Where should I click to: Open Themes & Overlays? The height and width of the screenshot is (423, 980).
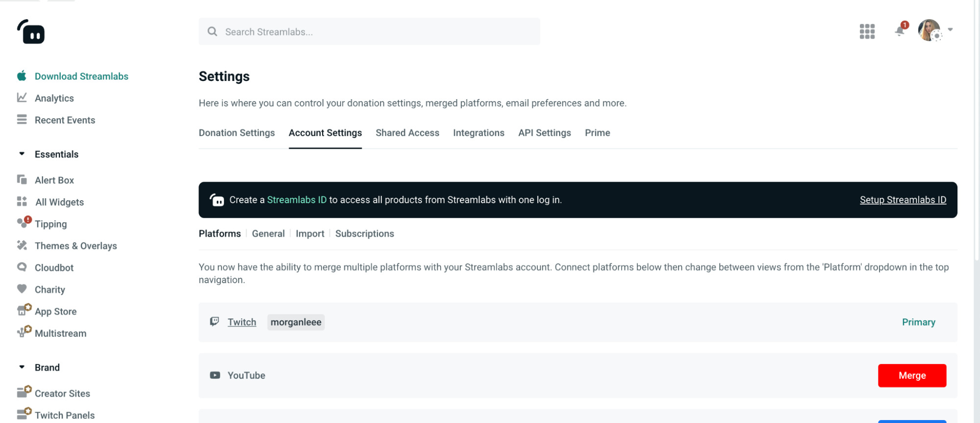point(75,246)
